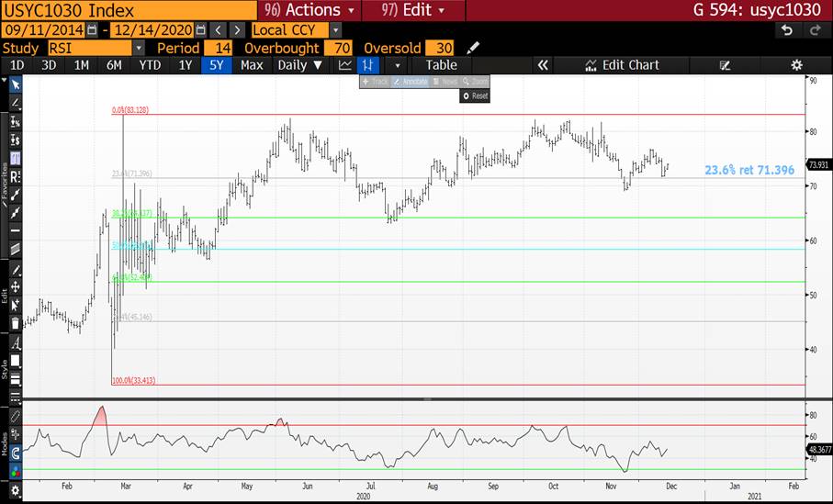Select the 5Y range tab
The height and width of the screenshot is (504, 833).
[216, 65]
